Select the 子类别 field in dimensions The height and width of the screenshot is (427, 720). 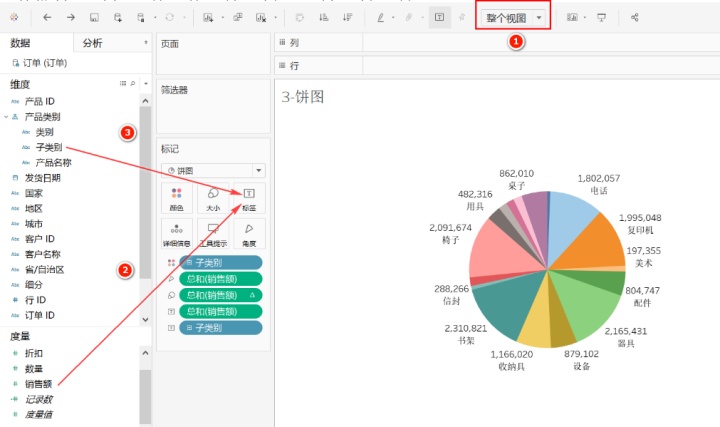coord(49,147)
